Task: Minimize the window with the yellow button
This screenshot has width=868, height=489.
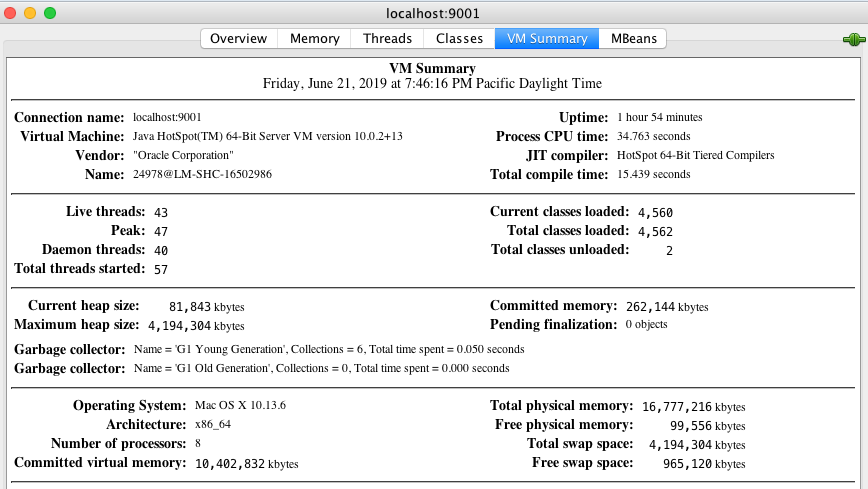Action: pos(31,13)
